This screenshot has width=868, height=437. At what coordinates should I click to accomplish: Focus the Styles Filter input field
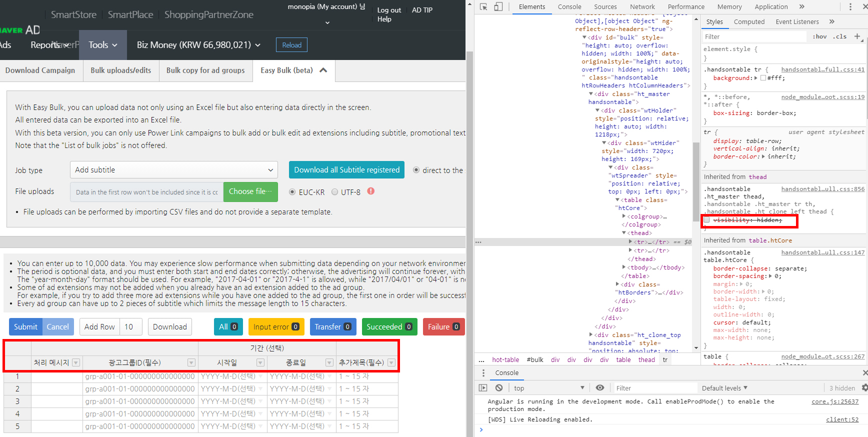[x=754, y=36]
